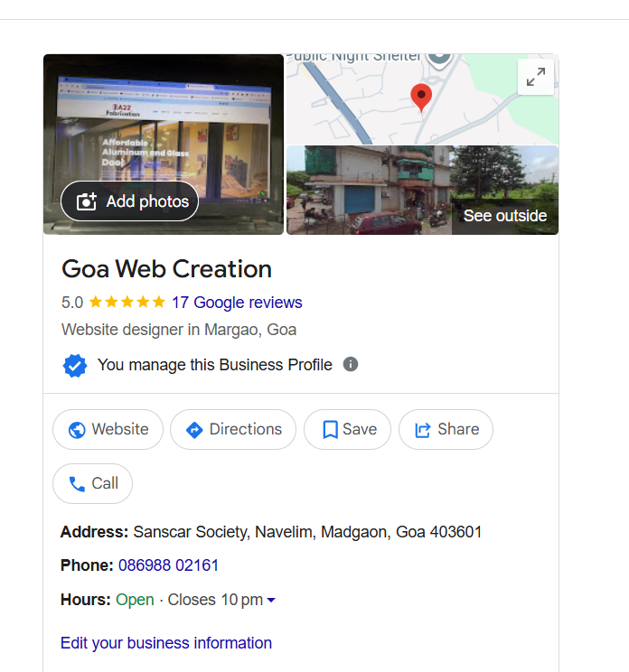Click the blue verified checkmark badge
Viewport: 629px width, 672px height.
click(x=75, y=366)
